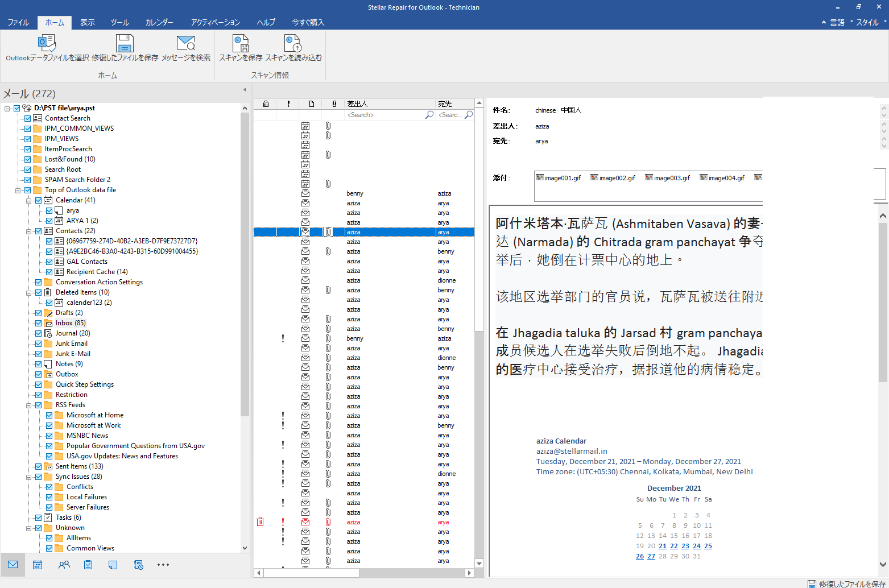Click the search magnifier in the recipient filter

pyautogui.click(x=469, y=115)
